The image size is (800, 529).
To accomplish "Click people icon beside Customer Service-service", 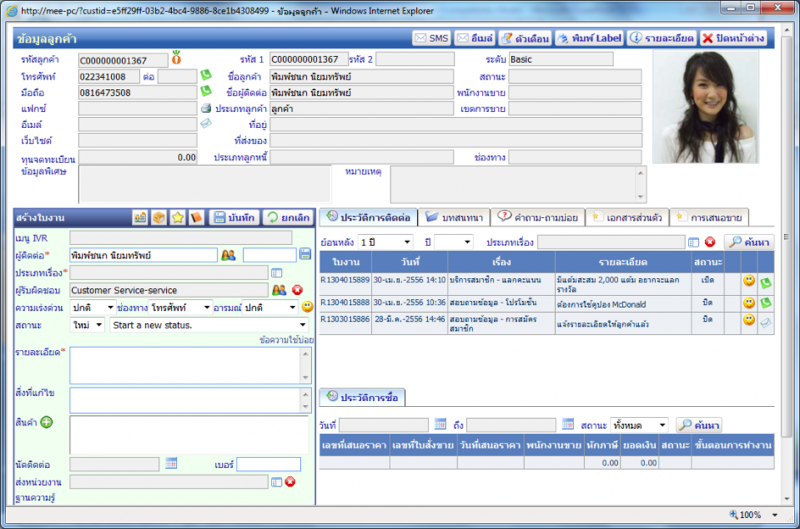I will point(279,290).
